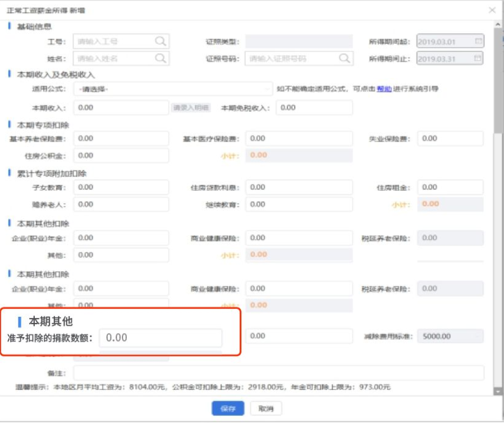Focus the 姓名 input field
Image resolution: width=504 pixels, height=423 pixels.
click(x=121, y=58)
